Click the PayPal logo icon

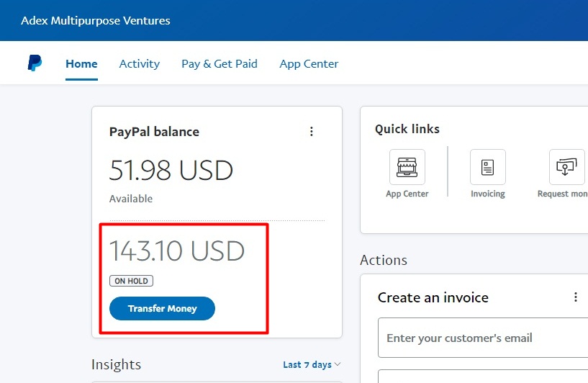coord(35,63)
